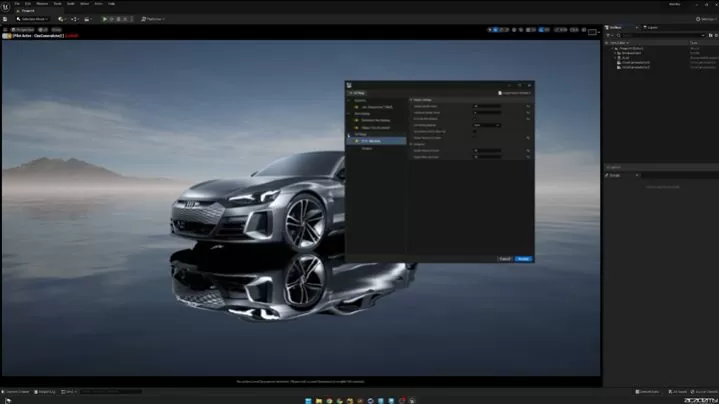Click the Temporal Sample Count value slider
The height and width of the screenshot is (404, 719).
click(x=487, y=113)
